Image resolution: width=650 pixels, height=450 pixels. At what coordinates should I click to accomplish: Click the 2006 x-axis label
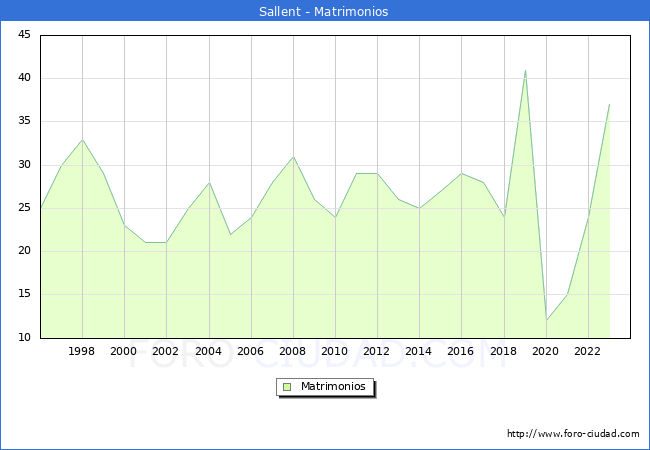coord(250,351)
